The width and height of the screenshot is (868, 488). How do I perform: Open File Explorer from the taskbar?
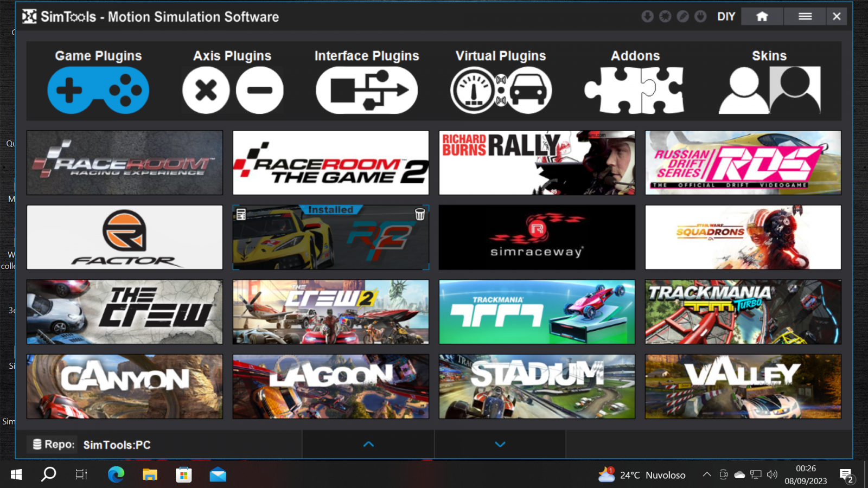tap(150, 475)
